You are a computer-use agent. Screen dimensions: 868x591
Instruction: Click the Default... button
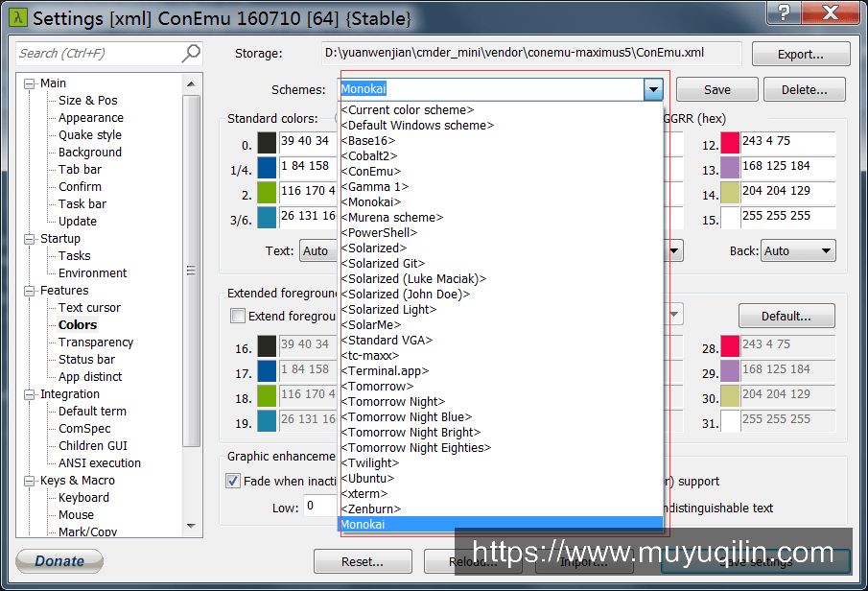pyautogui.click(x=786, y=316)
